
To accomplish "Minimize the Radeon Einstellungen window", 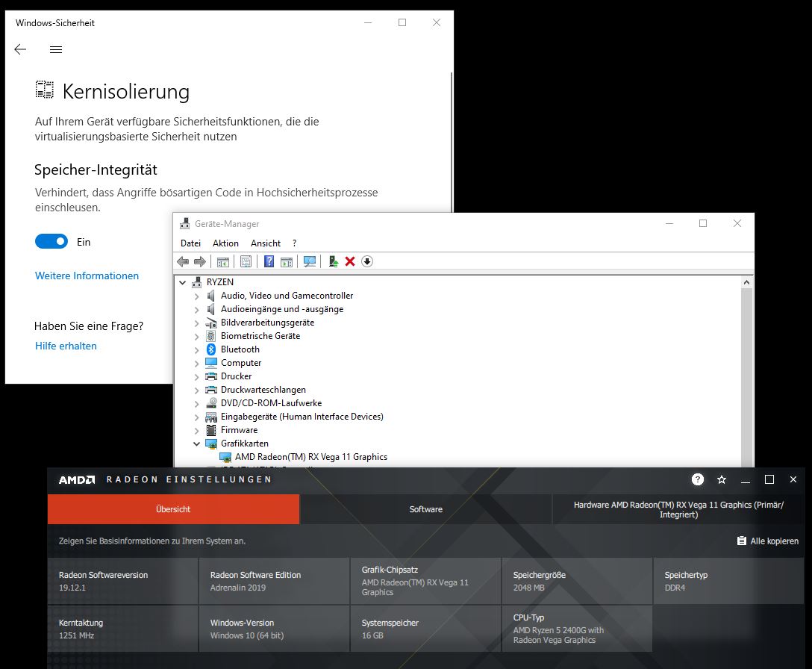I will (745, 480).
